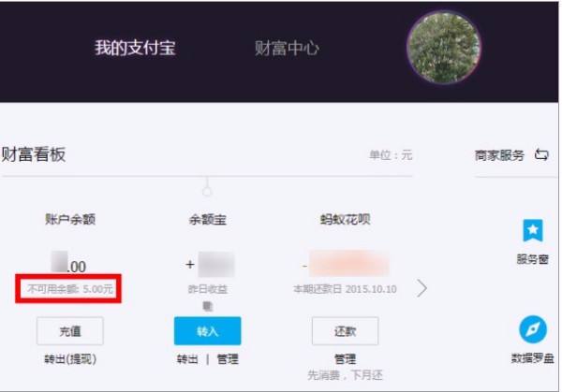Viewport: 562px width, 392px height.
Task: Open the 数据罗盘 compass icon
Action: pyautogui.click(x=533, y=329)
